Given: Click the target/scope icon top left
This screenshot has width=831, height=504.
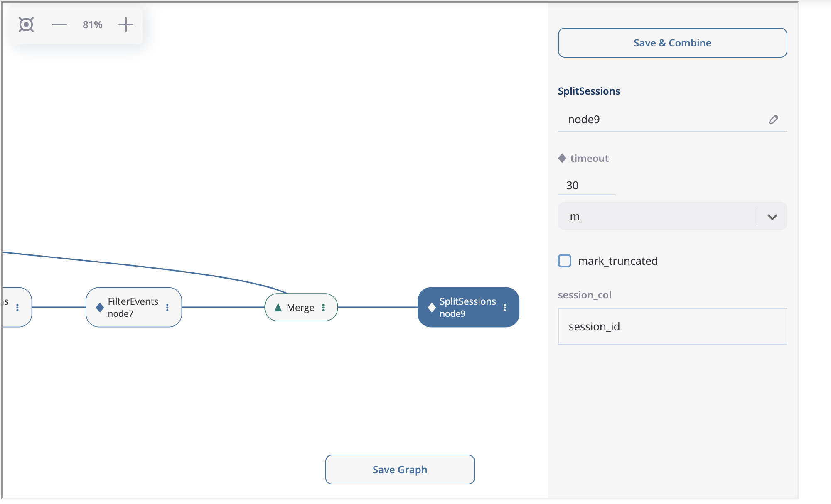Looking at the screenshot, I should 26,24.
